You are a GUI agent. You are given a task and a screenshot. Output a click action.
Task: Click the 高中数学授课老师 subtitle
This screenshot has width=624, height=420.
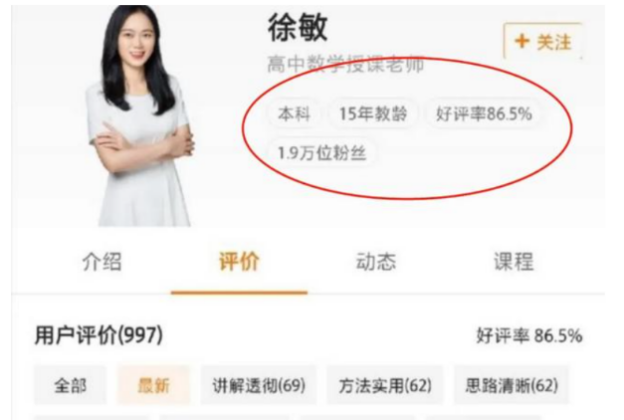345,64
